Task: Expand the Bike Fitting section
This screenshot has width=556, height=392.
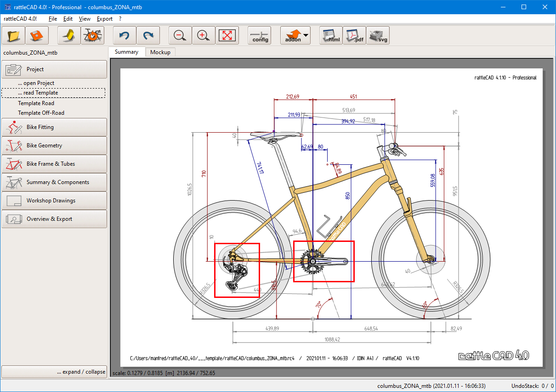Action: click(54, 127)
